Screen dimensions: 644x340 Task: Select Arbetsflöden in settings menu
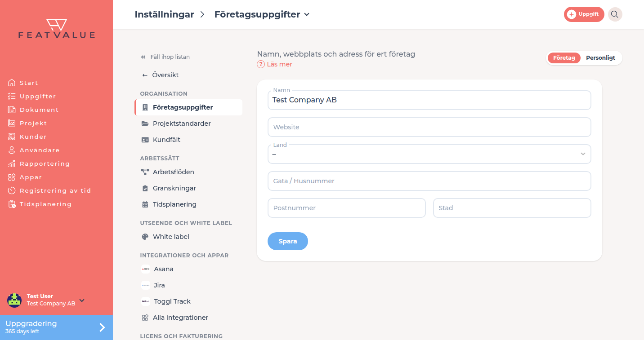click(x=188, y=172)
